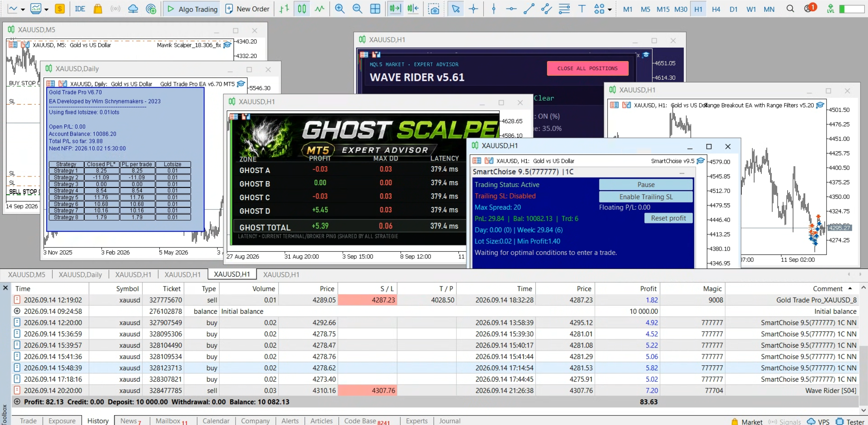Take a chart screenshot with camera icon

click(x=434, y=9)
